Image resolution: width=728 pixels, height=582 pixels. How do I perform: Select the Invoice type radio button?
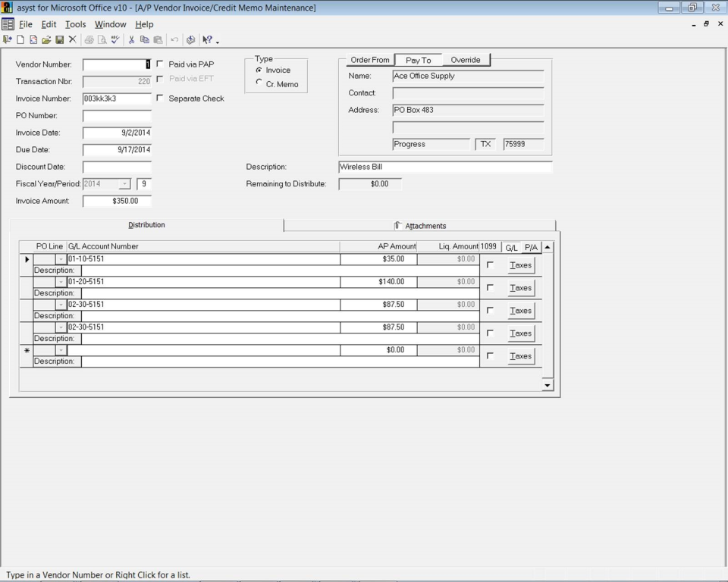coord(259,70)
